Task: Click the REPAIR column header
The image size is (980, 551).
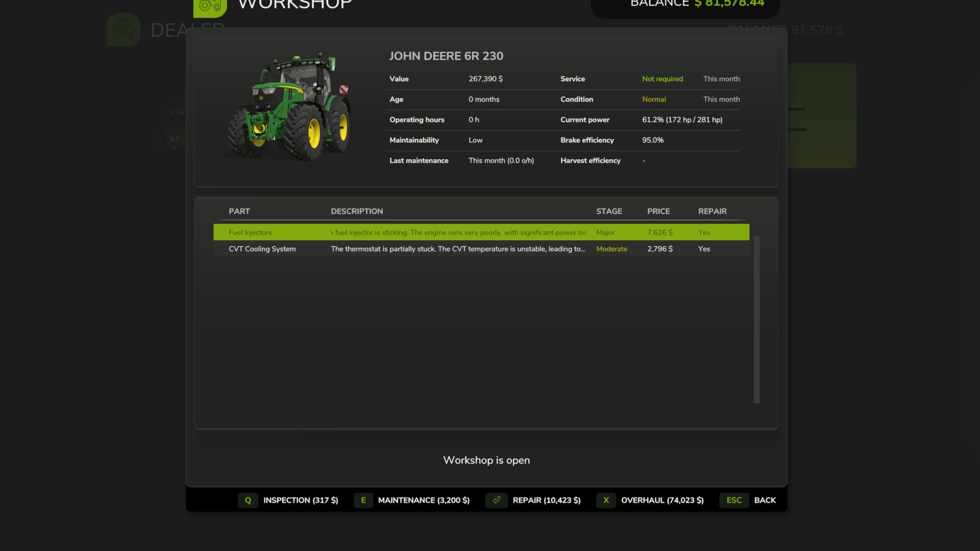Action: [713, 211]
